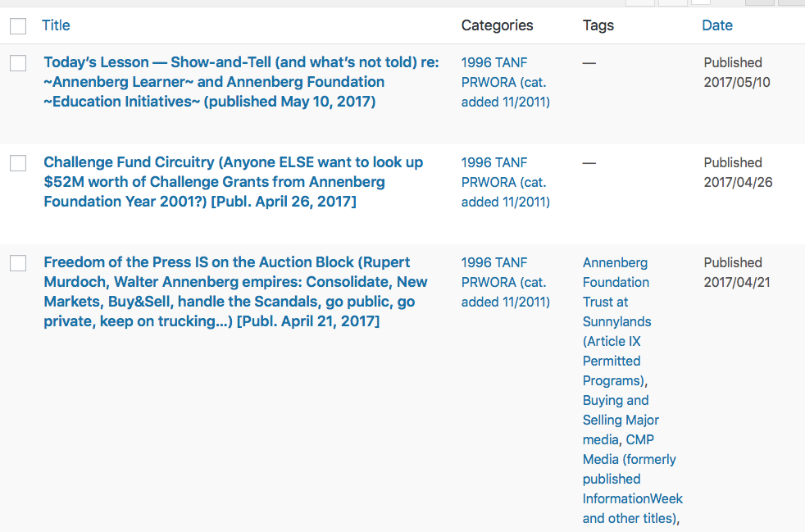The height and width of the screenshot is (532, 805).
Task: Tick the select-all checkbox in the header
Action: [18, 26]
